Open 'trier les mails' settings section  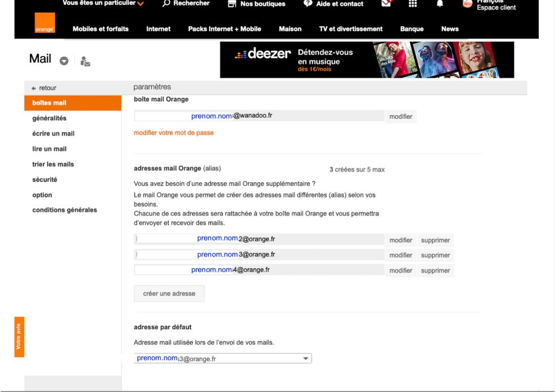point(53,164)
